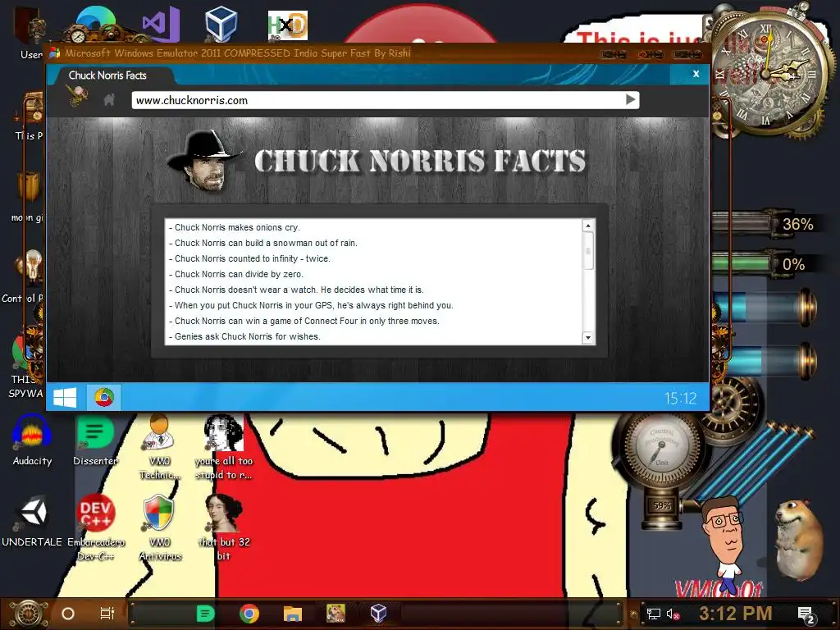Open File Explorer from the host taskbar
This screenshot has height=630, width=840.
(293, 614)
